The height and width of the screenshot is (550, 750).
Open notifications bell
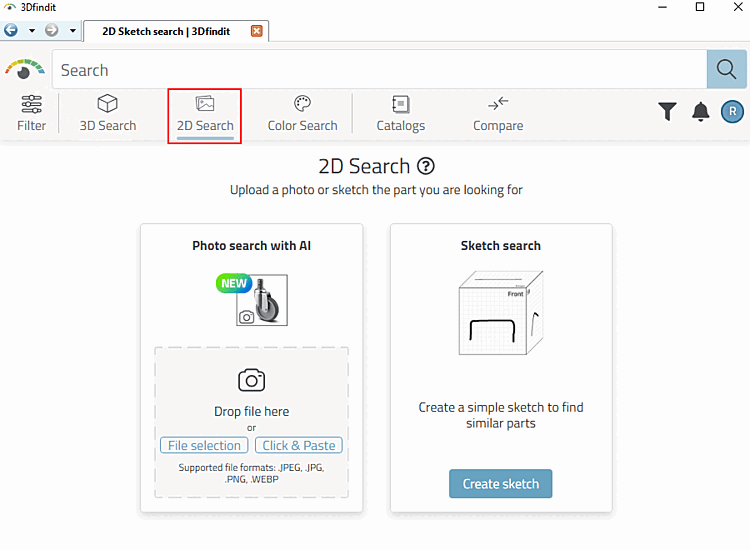click(700, 112)
